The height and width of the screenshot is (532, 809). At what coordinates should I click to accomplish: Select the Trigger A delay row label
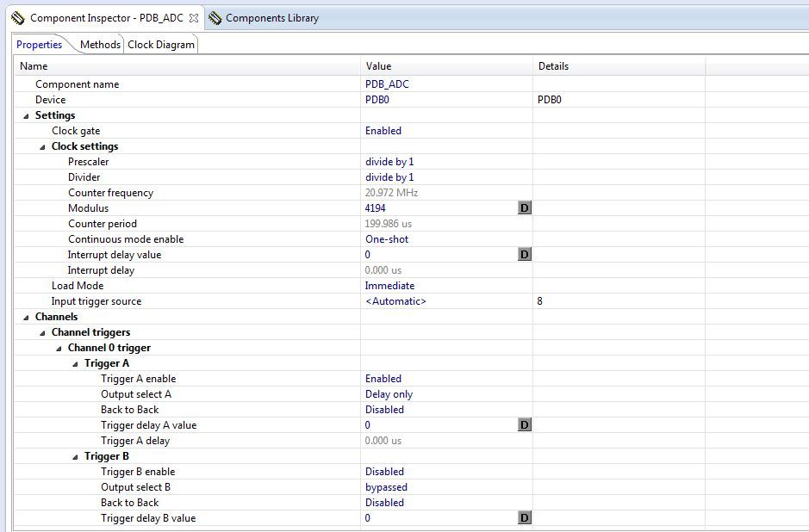(x=135, y=441)
